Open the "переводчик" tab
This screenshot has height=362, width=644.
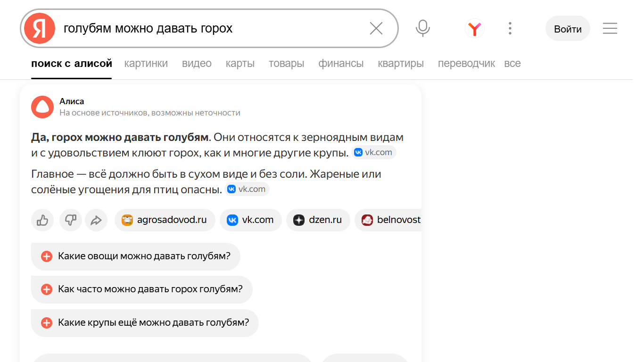(466, 64)
